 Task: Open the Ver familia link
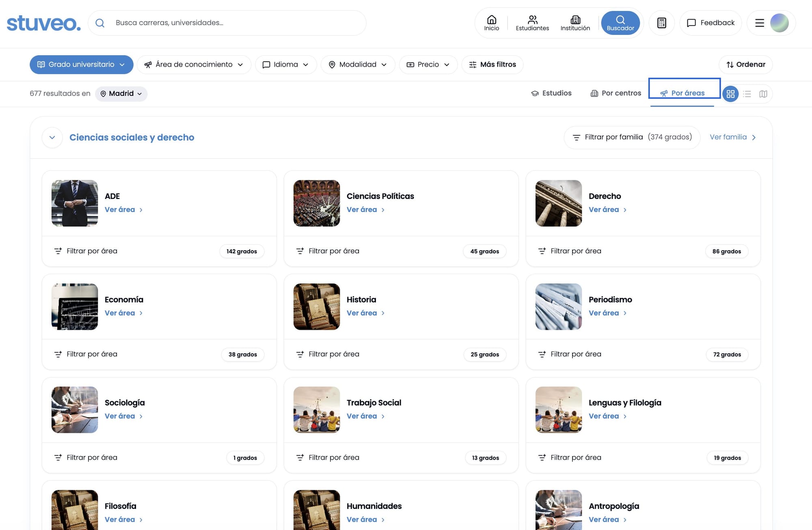[733, 137]
